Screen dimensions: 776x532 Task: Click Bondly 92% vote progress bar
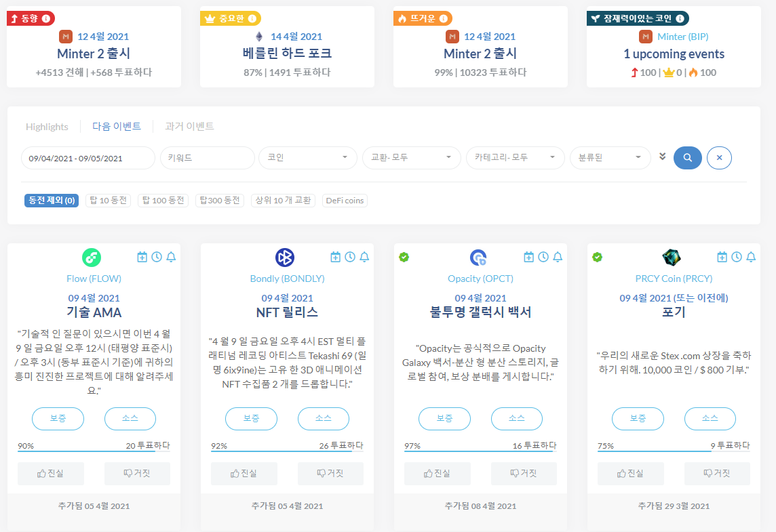287,451
